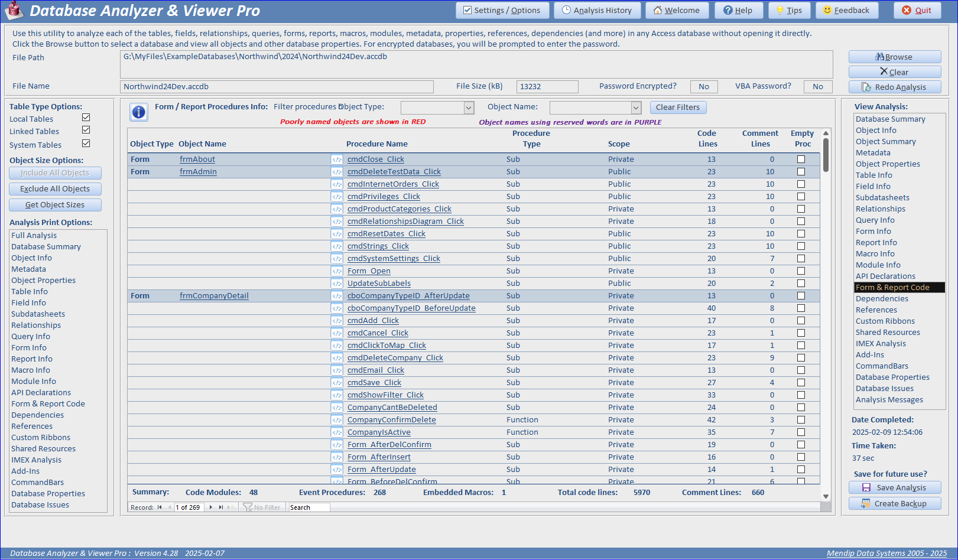The image size is (958, 560).
Task: Open code view icon for CompanyIsActive
Action: click(x=337, y=432)
